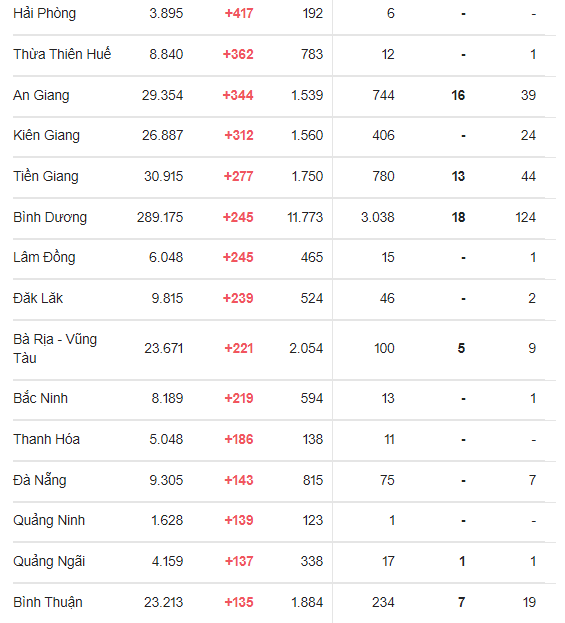This screenshot has height=623, width=565.
Task: Select An Giang total cases 29.354
Action: pos(163,95)
